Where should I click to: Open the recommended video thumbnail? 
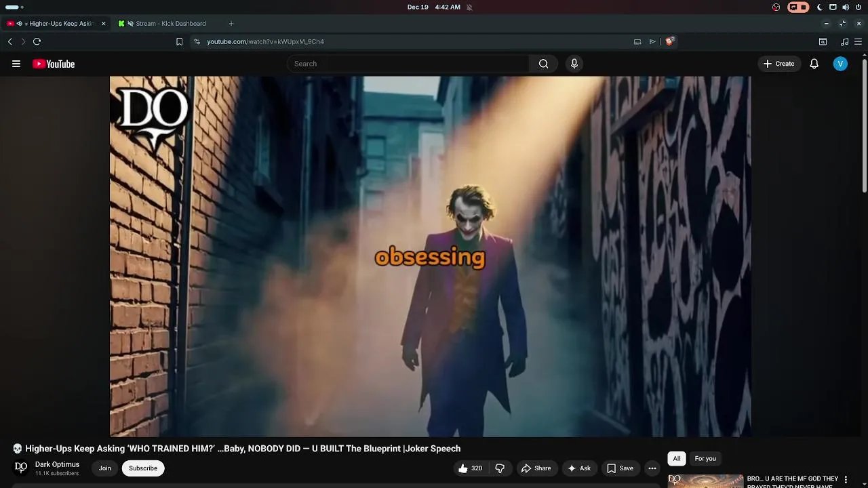point(705,481)
